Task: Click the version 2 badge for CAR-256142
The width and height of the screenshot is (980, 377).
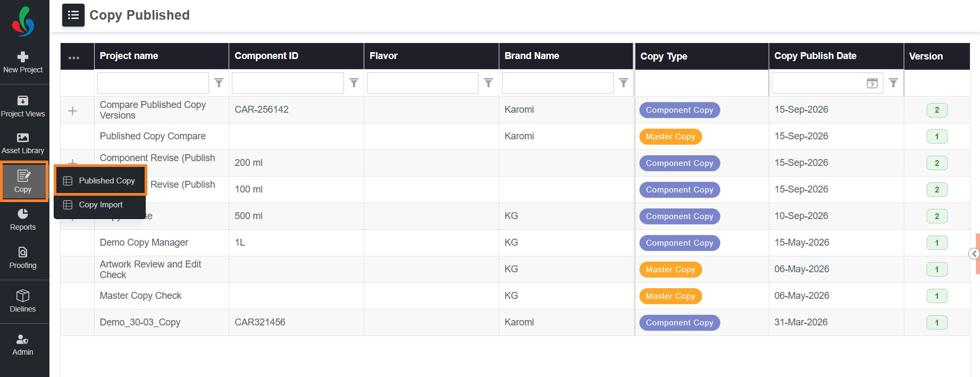Action: click(x=937, y=110)
